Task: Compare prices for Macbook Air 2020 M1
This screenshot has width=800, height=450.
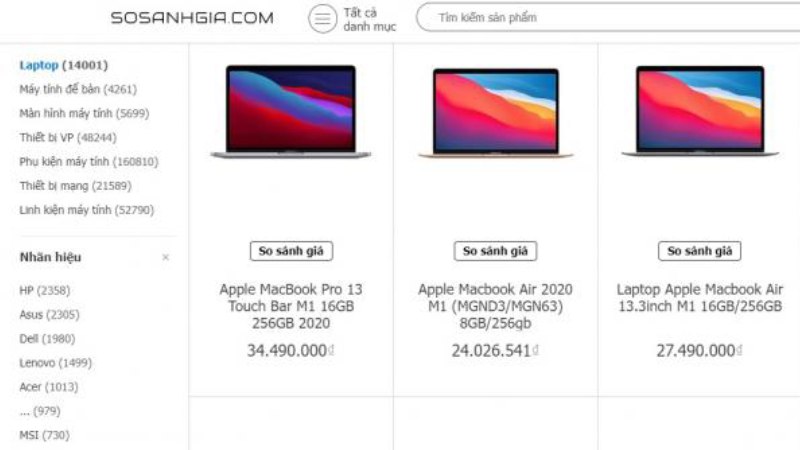Action: [495, 251]
